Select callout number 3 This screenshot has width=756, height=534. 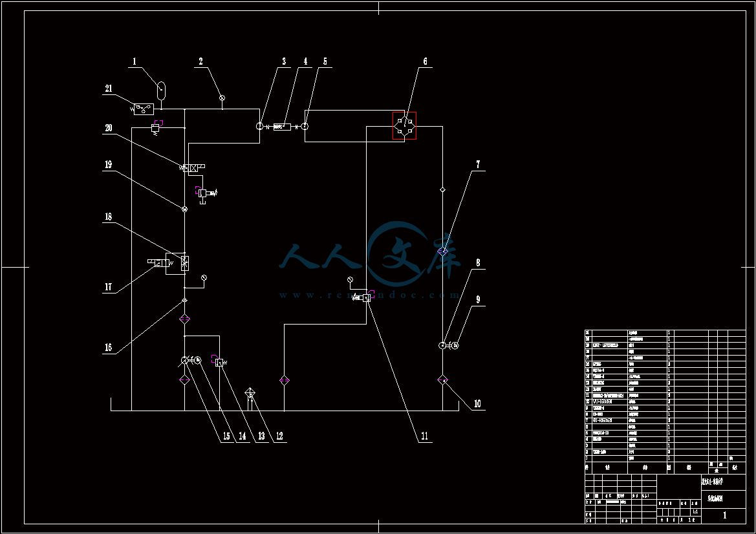284,61
